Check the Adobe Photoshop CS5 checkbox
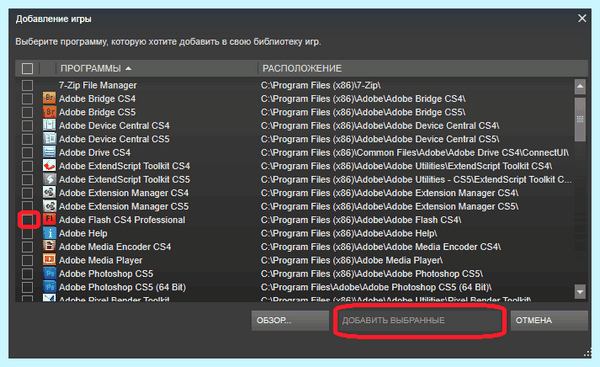600x367 pixels. pyautogui.click(x=27, y=273)
